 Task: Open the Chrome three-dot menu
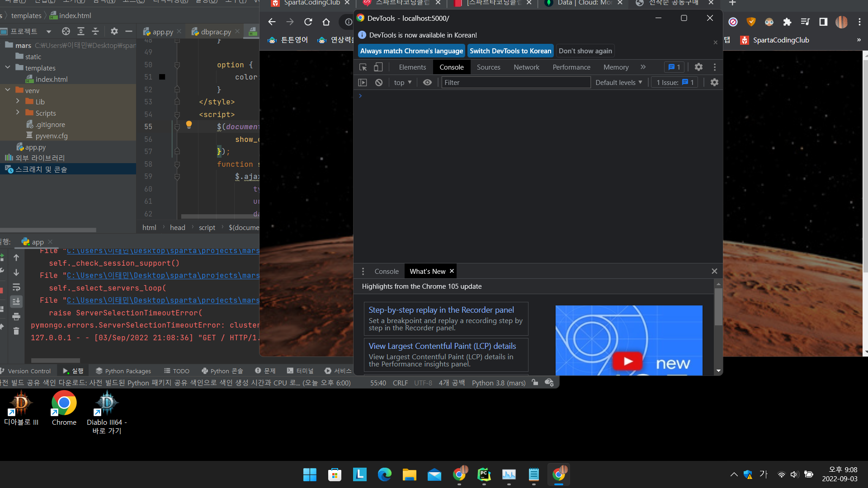pyautogui.click(x=859, y=22)
